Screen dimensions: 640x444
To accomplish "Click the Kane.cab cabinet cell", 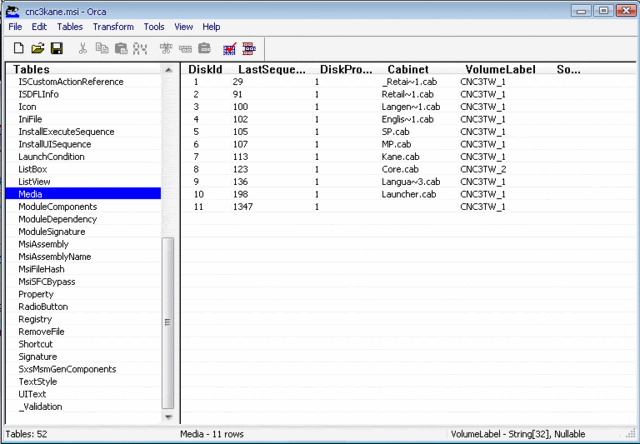I will tap(400, 157).
